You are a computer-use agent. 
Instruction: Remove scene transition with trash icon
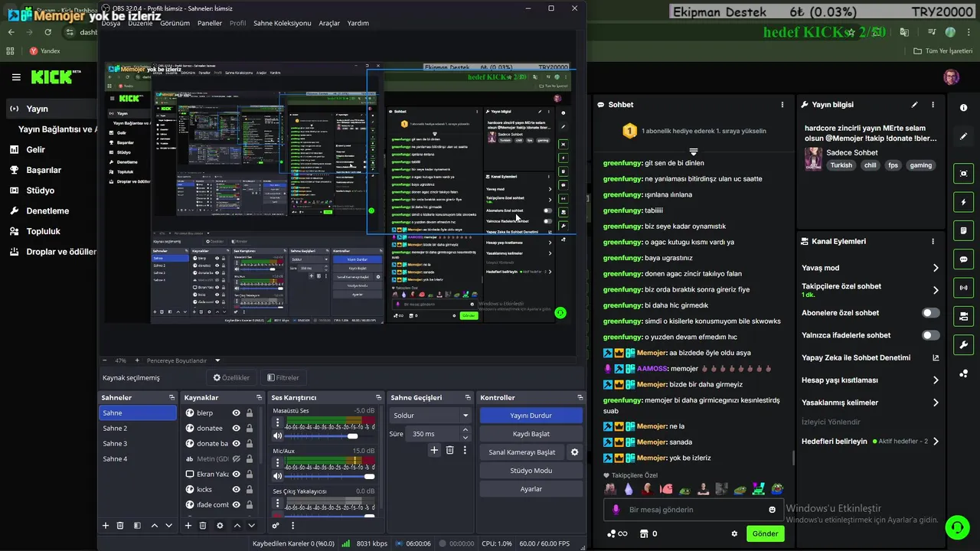pos(450,450)
